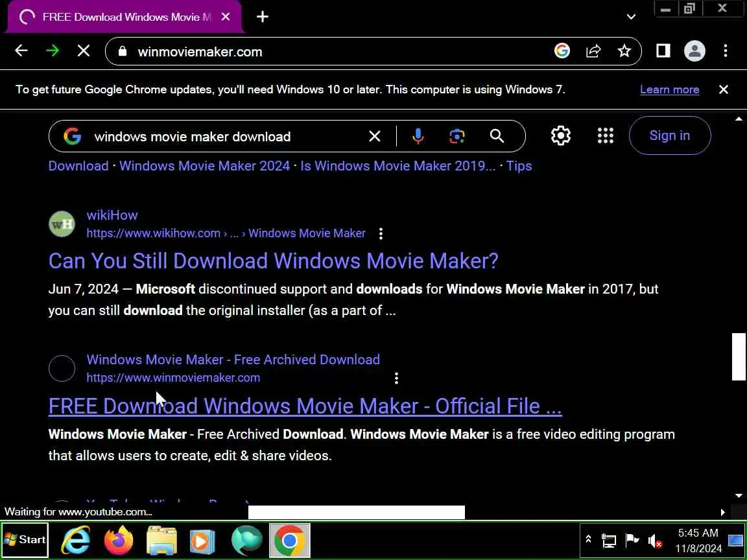Launch Internet Explorer from taskbar
Image resolution: width=747 pixels, height=560 pixels.
click(x=77, y=541)
